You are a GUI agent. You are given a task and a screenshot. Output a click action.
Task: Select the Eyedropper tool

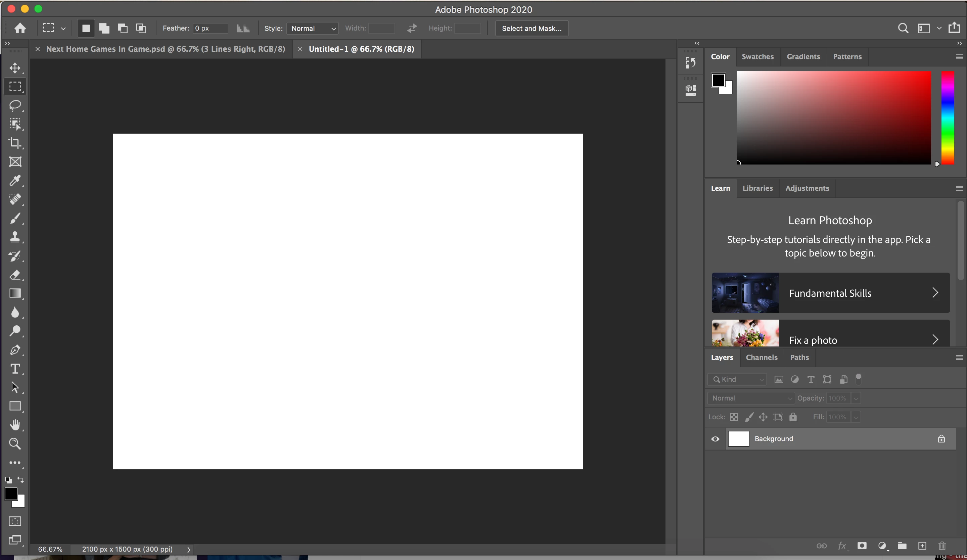point(15,180)
